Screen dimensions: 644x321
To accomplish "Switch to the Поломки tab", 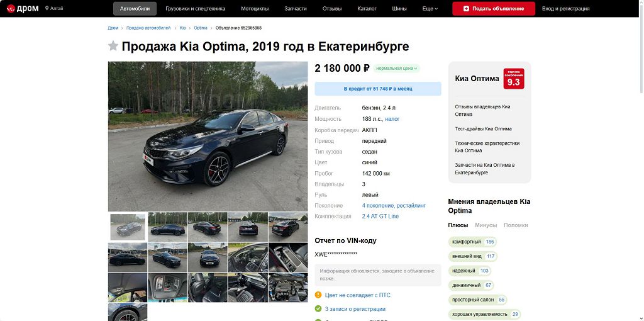I will [x=516, y=225].
